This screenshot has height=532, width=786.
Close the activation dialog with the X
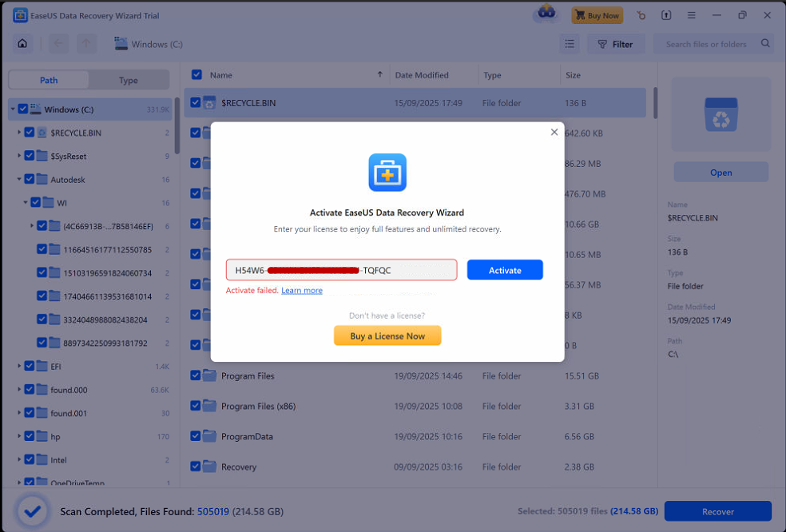[x=554, y=133]
